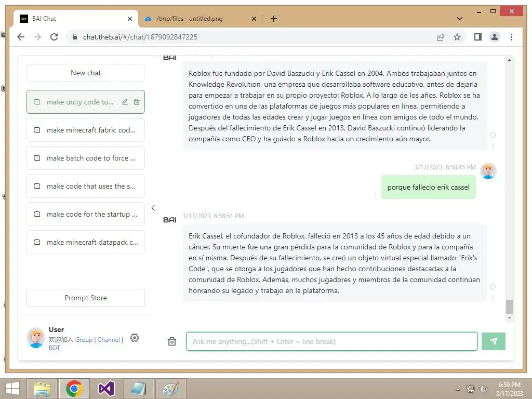Send the message with the paper plane button
Screen dimensions: 532x399
[x=494, y=341]
